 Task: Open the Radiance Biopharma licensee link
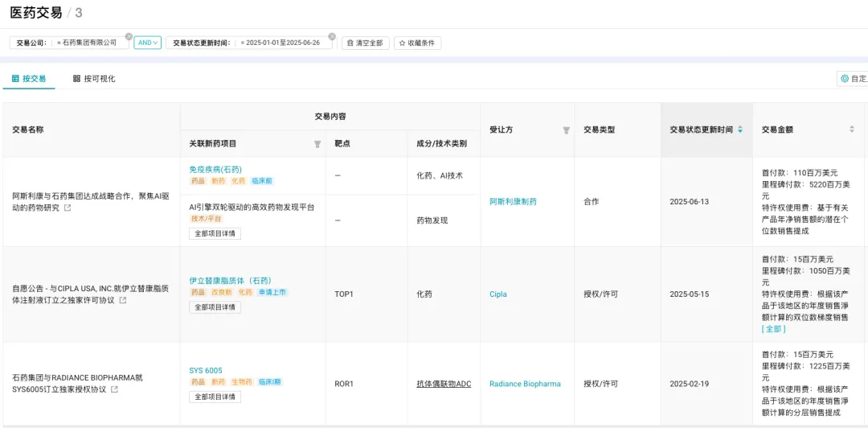click(525, 384)
